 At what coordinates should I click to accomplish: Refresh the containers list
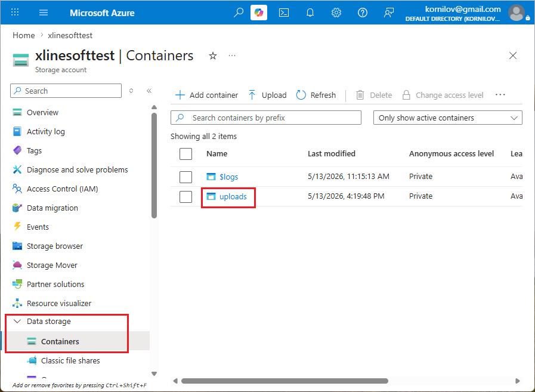(x=316, y=95)
